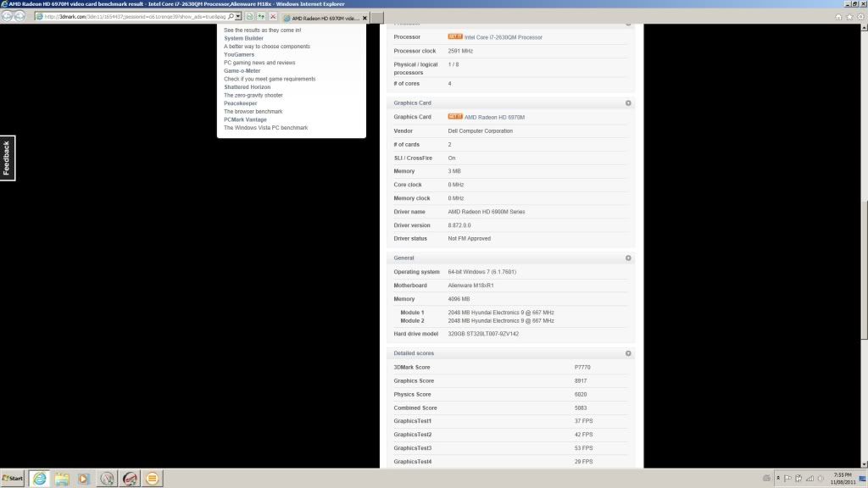
Task: Open the Favorites star icon
Action: tap(849, 17)
